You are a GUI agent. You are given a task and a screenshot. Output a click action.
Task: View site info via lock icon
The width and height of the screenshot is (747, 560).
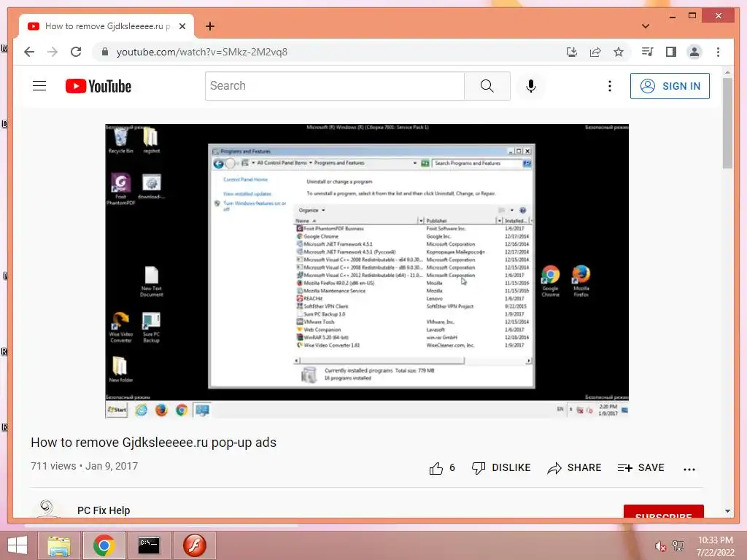[105, 52]
